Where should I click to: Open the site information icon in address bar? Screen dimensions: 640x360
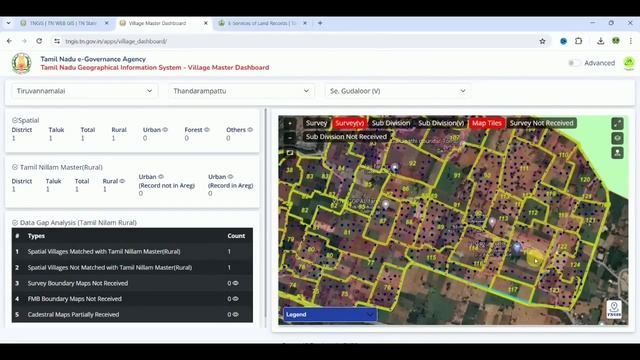pos(57,41)
